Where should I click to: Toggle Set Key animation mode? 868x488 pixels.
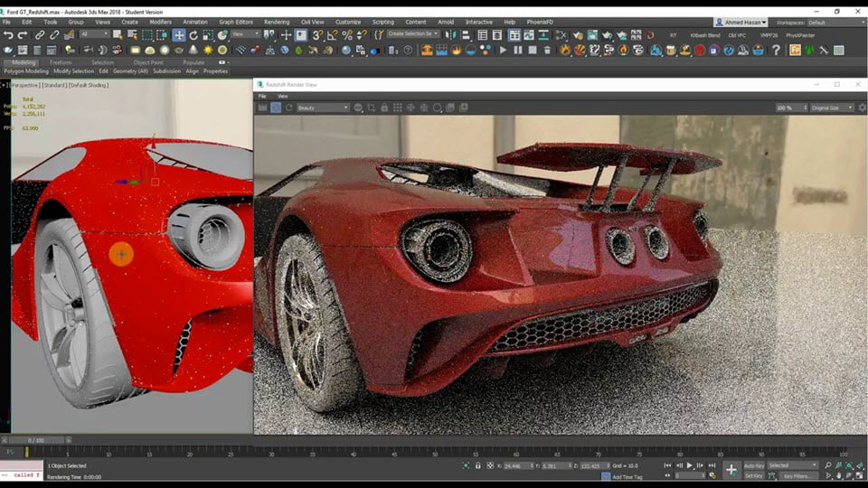coord(753,476)
